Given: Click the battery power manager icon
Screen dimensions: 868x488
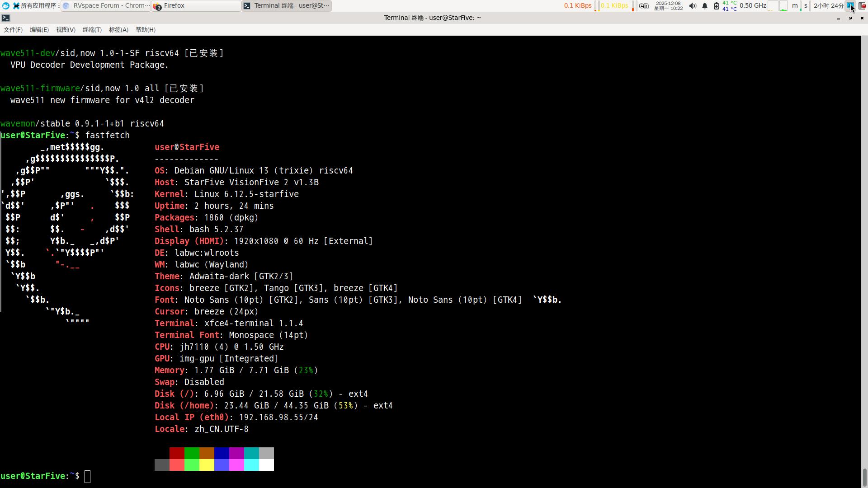Looking at the screenshot, I should (716, 6).
